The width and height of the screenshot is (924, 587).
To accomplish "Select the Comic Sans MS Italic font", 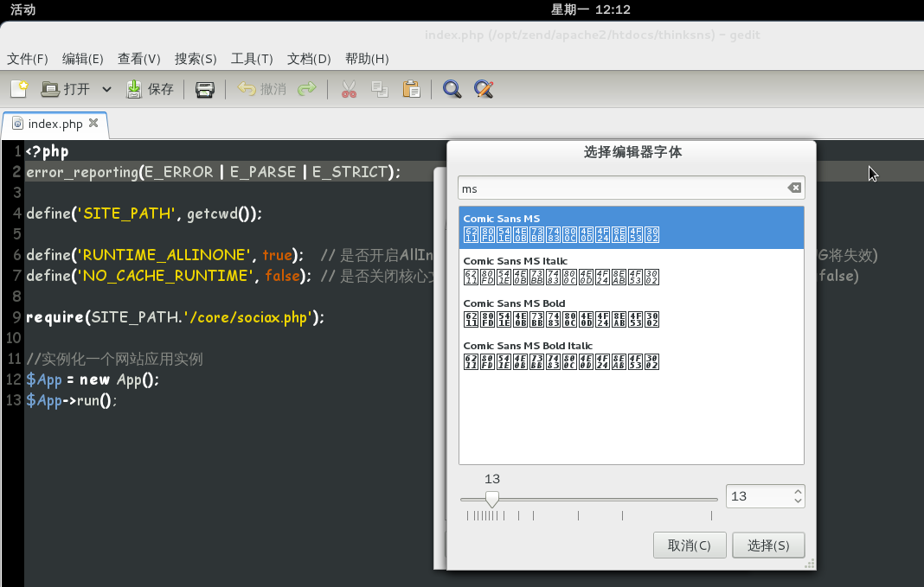I will pyautogui.click(x=631, y=270).
